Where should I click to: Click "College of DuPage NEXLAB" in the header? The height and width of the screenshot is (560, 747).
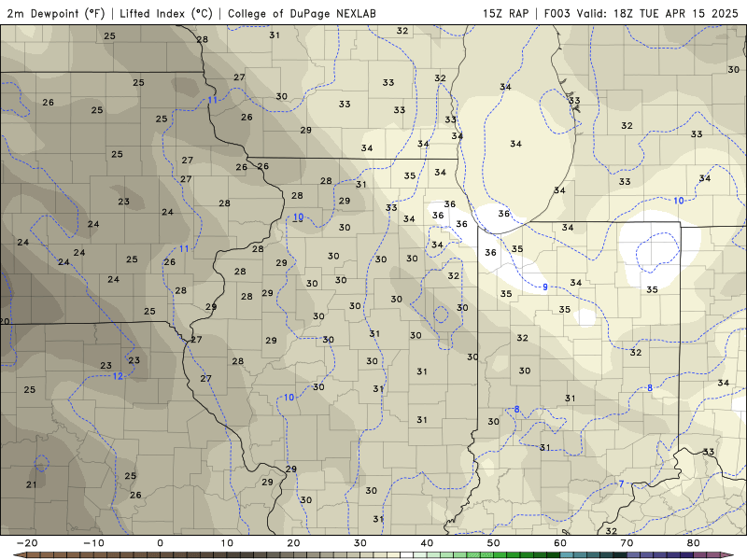tap(302, 13)
